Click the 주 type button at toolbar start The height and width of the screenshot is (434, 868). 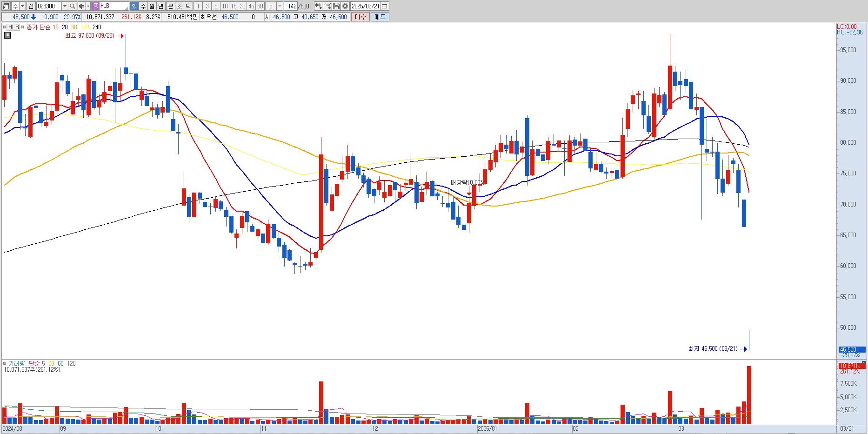(15, 6)
